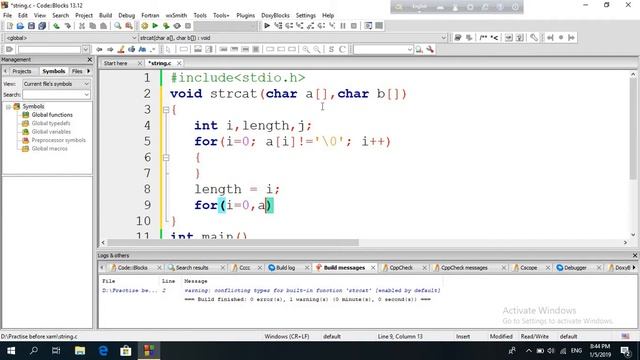Open Windows Start menu
640x360 pixels.
(11, 351)
